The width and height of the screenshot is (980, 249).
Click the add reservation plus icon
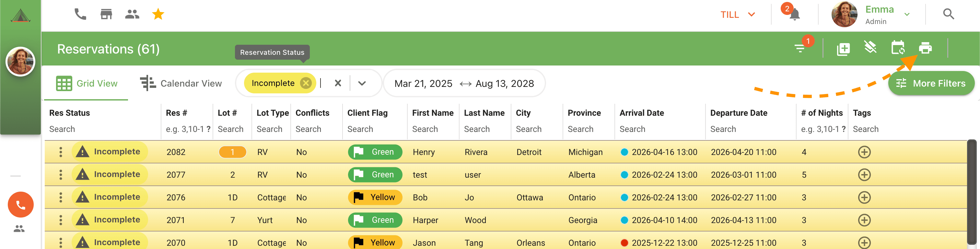point(843,49)
